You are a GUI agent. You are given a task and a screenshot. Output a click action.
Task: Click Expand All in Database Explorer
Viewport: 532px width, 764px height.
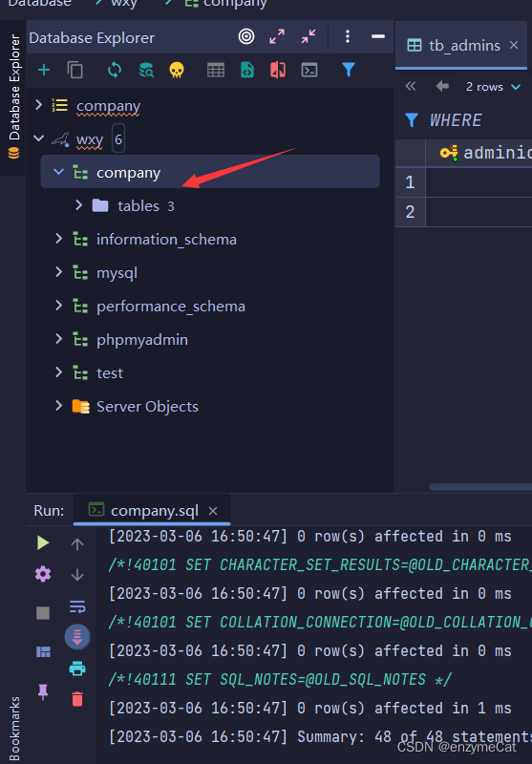(277, 36)
